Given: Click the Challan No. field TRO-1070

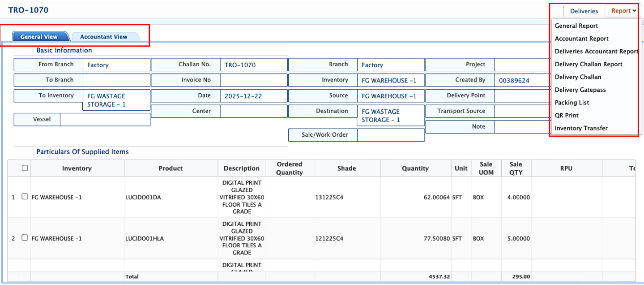Looking at the screenshot, I should [253, 65].
